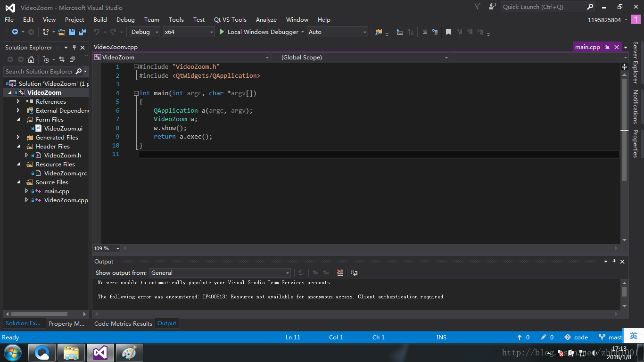This screenshot has height=362, width=644.
Task: Clear all output with the Clear All icon
Action: pyautogui.click(x=340, y=273)
